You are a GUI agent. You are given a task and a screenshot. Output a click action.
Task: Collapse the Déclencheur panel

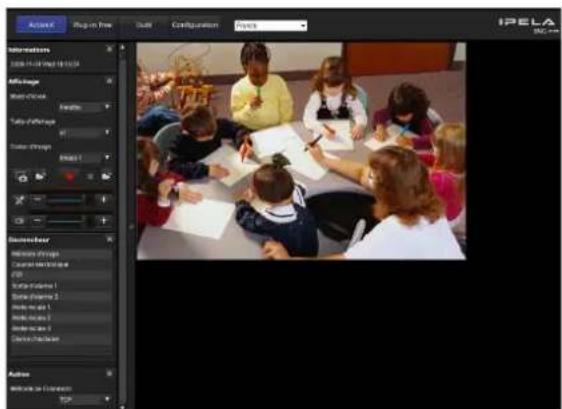[x=109, y=239]
